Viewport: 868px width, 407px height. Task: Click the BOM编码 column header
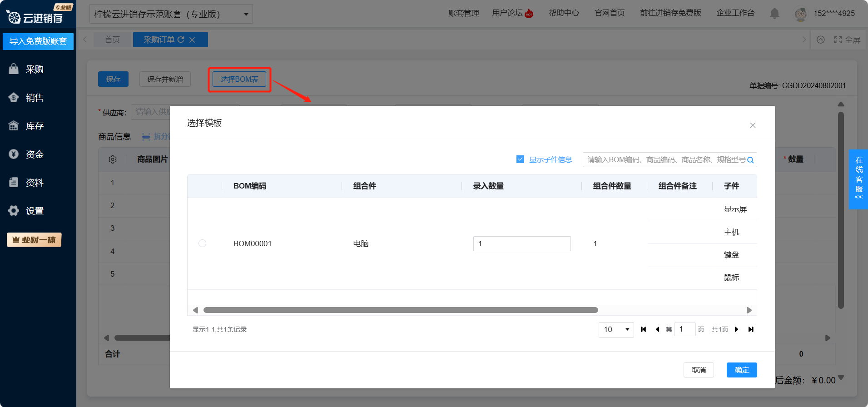250,186
